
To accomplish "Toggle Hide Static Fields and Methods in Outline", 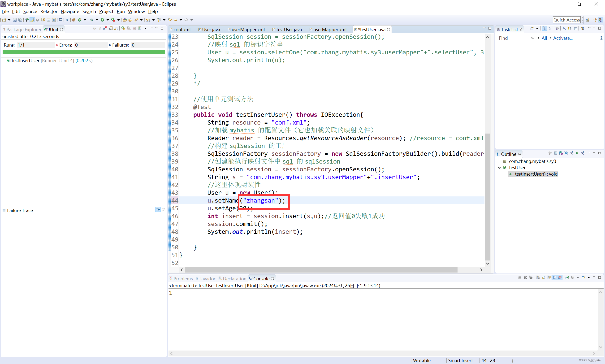I will (572, 153).
